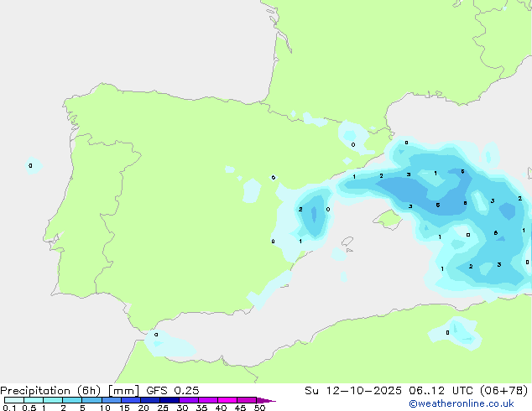Click the 'Precipitation (6h)' title text
Screen dimensions: 532x411
click(x=50, y=391)
